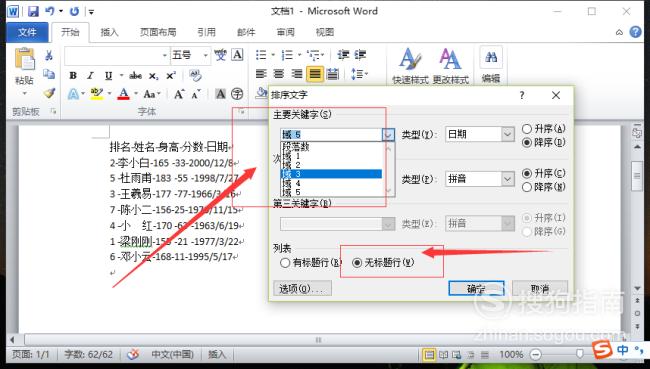This screenshot has width=650, height=369.
Task: Click the Paste icon in clipboard group
Action: [x=24, y=59]
